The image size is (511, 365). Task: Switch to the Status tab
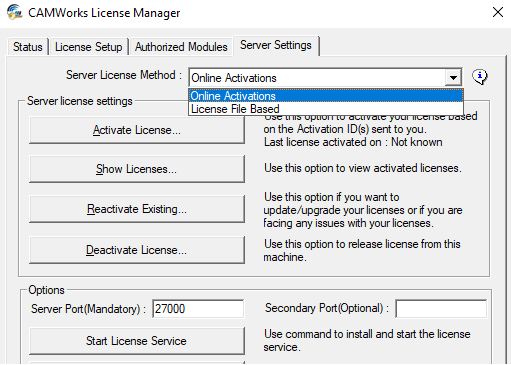28,47
